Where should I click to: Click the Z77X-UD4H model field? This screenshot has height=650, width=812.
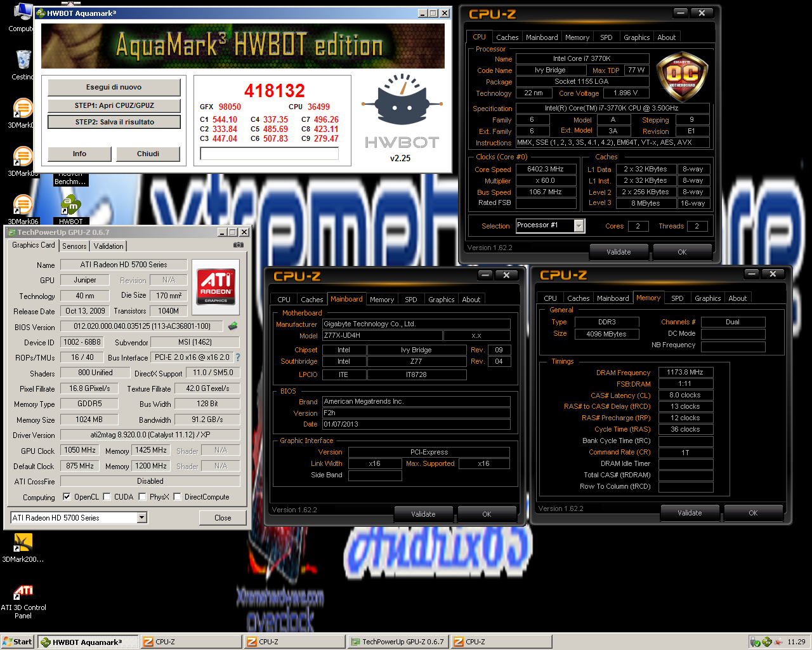pyautogui.click(x=383, y=335)
